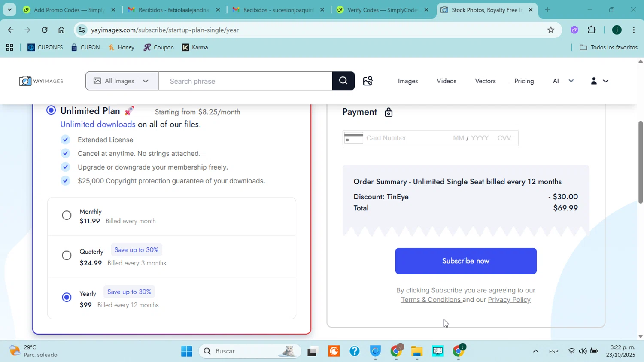Viewport: 644px width, 362px height.
Task: Open the Images menu item
Action: (408, 81)
